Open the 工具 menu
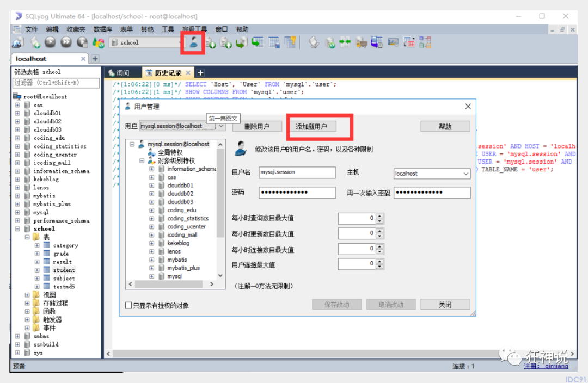Viewport: 588px width, 383px height. point(168,29)
